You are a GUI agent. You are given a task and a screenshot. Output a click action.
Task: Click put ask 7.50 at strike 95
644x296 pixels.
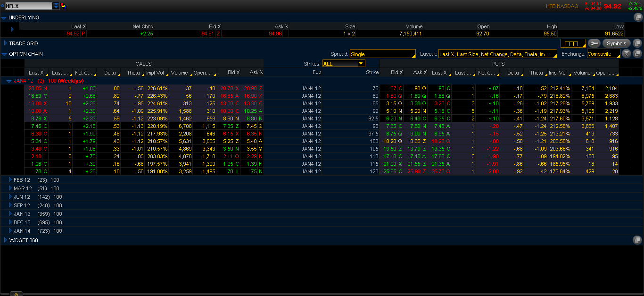pyautogui.click(x=415, y=126)
